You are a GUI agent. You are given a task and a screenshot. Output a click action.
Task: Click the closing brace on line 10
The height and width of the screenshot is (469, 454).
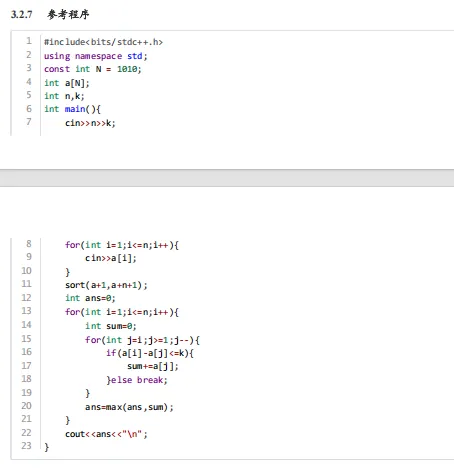point(68,272)
